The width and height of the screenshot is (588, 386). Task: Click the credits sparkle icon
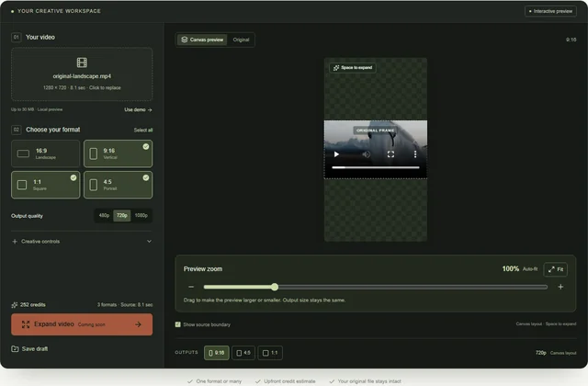pyautogui.click(x=15, y=304)
